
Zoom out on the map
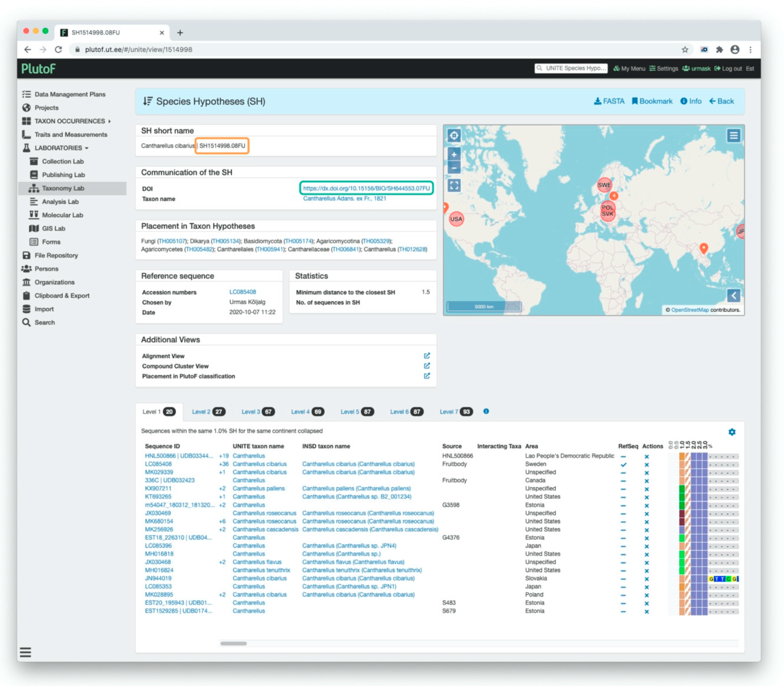[454, 167]
